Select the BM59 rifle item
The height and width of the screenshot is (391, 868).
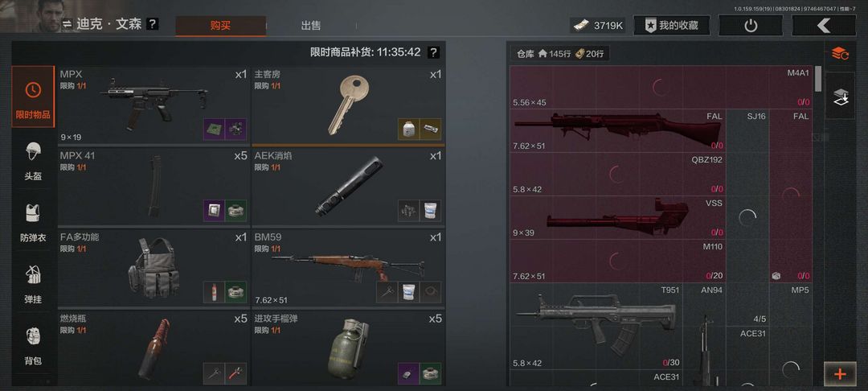(x=348, y=267)
